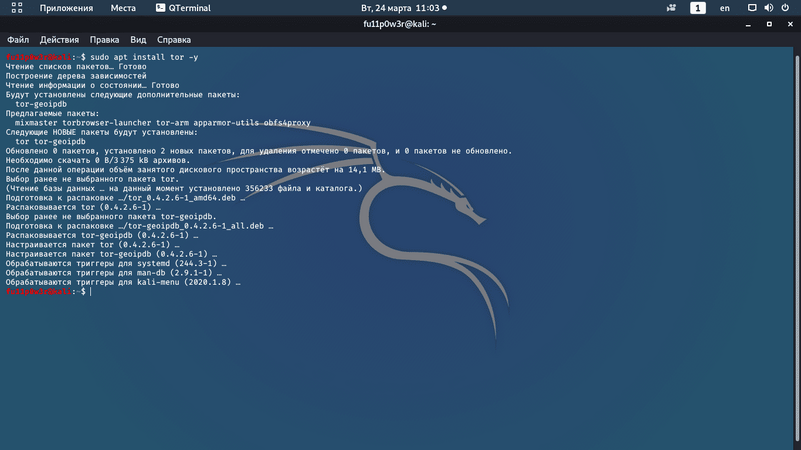Image resolution: width=801 pixels, height=450 pixels.
Task: Open the Правка menu
Action: tap(104, 40)
